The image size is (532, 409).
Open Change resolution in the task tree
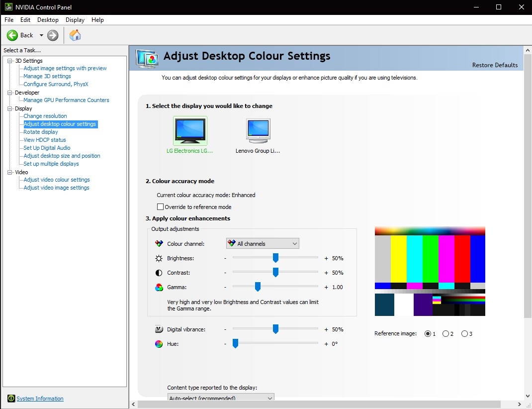tap(45, 116)
